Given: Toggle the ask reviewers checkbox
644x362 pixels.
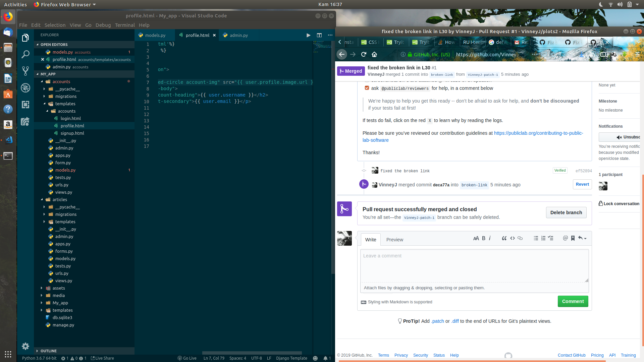Looking at the screenshot, I should 367,88.
